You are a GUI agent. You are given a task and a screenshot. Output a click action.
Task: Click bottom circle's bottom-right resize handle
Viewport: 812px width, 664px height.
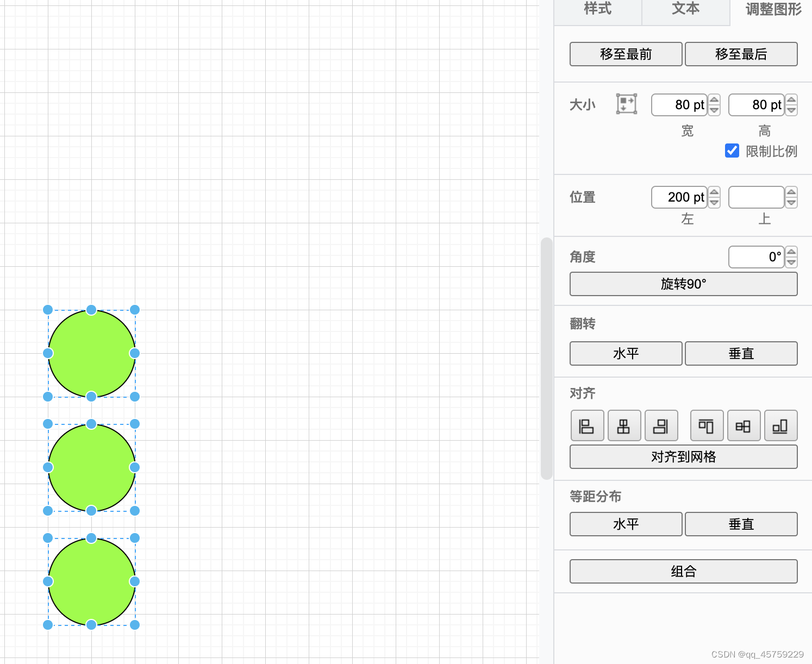[135, 625]
